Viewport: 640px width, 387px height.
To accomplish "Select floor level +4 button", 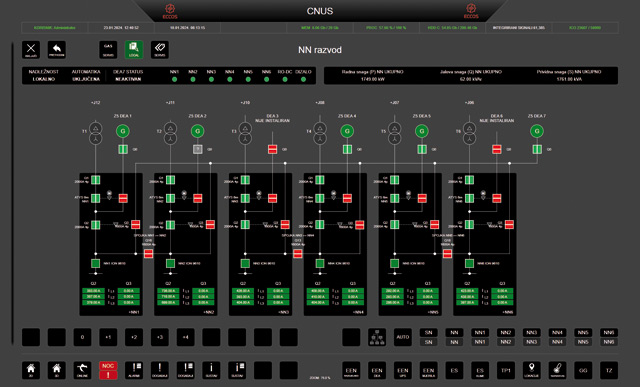I will click(186, 337).
